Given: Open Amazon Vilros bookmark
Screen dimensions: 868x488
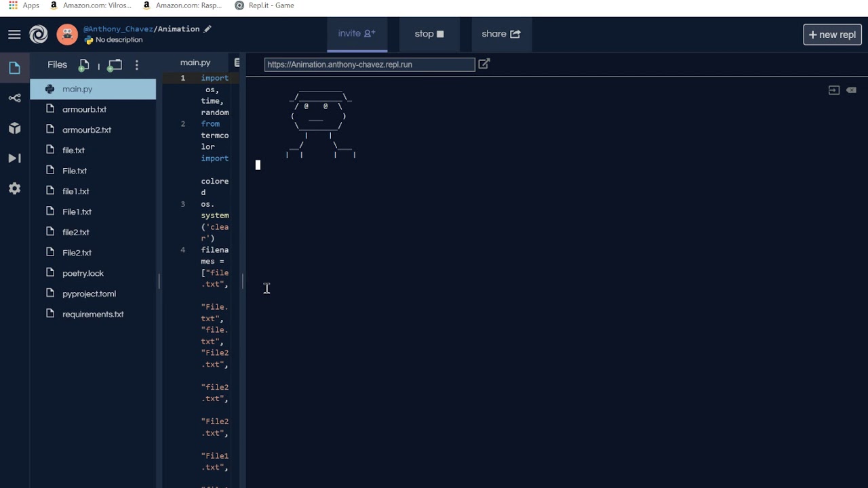Looking at the screenshot, I should pos(90,5).
